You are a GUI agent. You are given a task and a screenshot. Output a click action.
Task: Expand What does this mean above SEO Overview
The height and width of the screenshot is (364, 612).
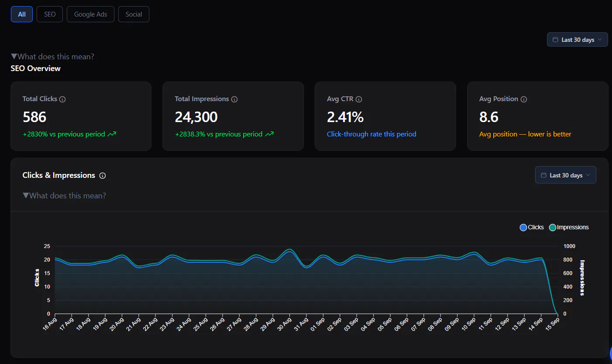[52, 57]
